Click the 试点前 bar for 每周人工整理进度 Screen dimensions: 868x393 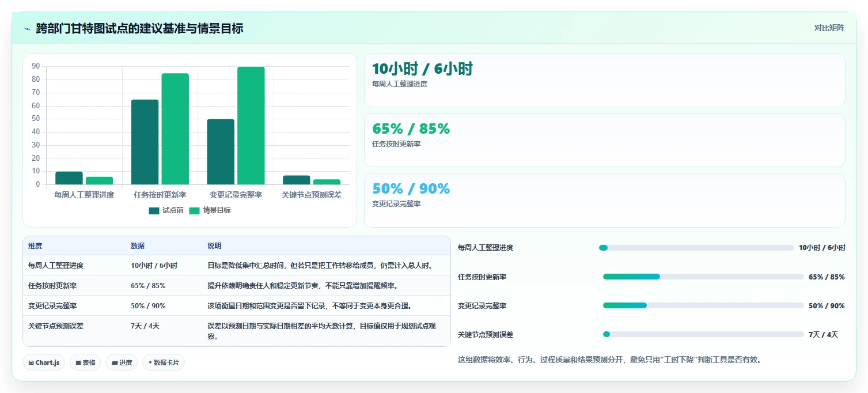pos(69,178)
